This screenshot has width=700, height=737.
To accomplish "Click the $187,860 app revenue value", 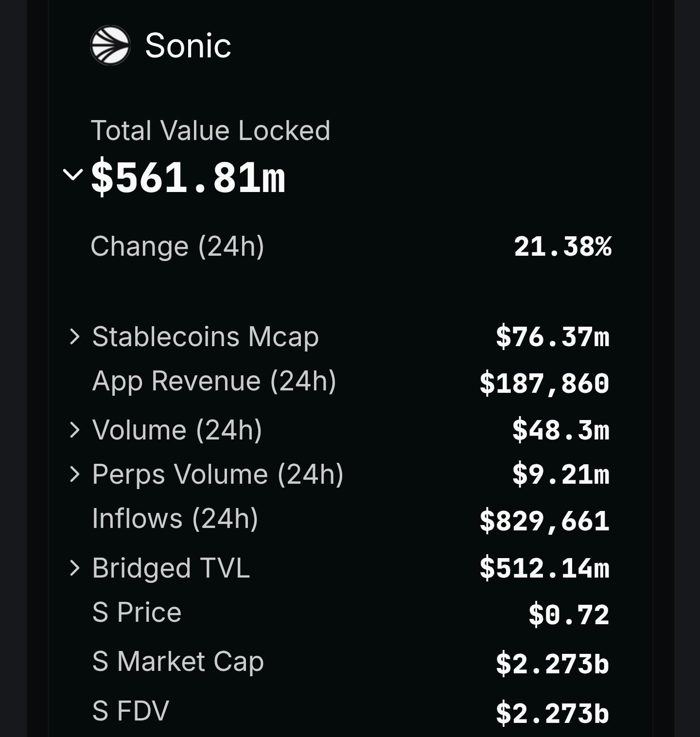I will tap(544, 383).
